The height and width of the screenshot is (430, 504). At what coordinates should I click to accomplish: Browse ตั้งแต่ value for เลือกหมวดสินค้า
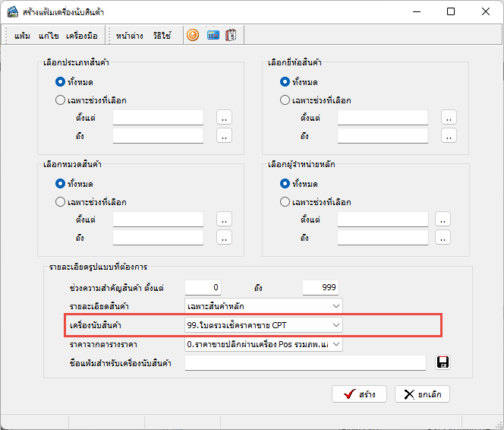[224, 219]
